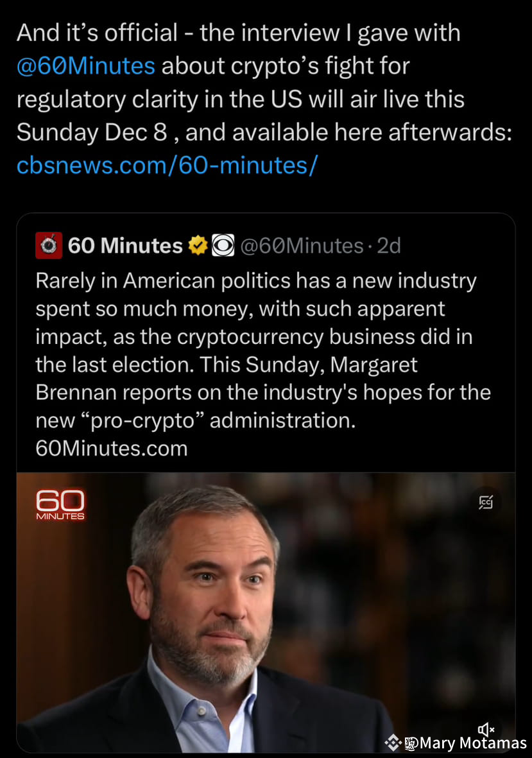Click the 60Minutes.com text in the quoted tweet
Viewport: 532px width, 758px height.
(112, 449)
